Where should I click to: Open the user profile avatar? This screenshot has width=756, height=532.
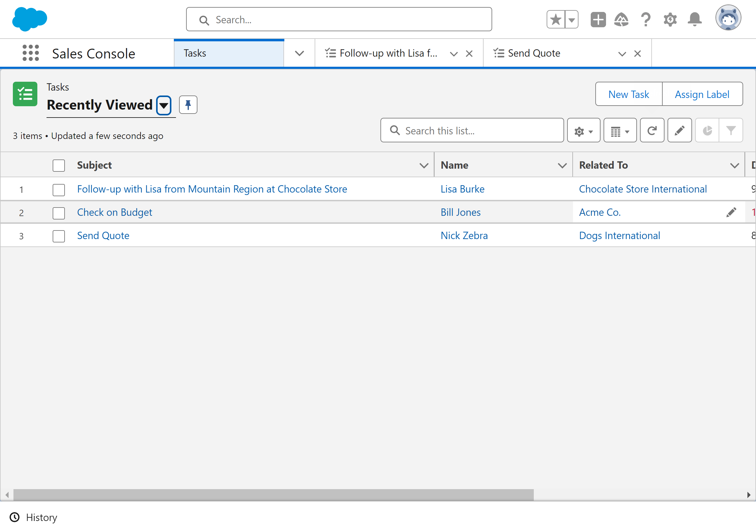(728, 17)
